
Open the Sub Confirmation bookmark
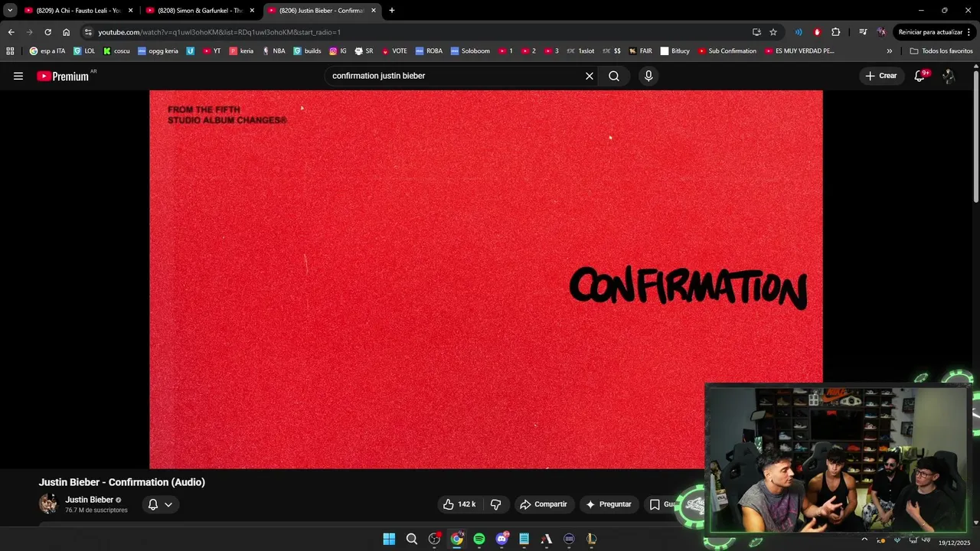[727, 51]
